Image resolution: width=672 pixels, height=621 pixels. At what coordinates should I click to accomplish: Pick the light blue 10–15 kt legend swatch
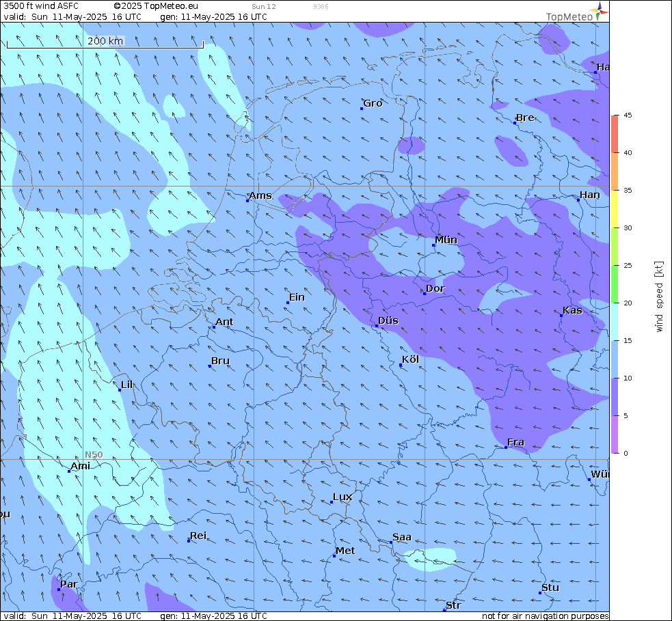(615, 359)
